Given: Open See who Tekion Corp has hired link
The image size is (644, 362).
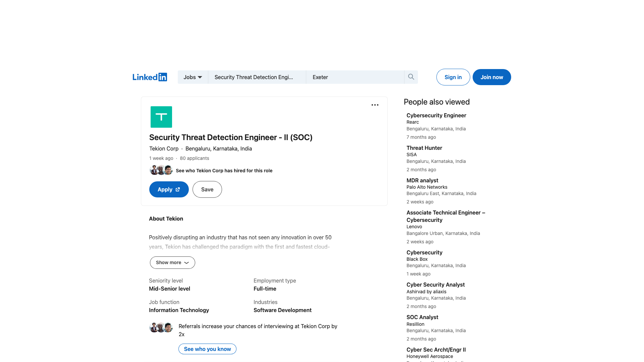Looking at the screenshot, I should pyautogui.click(x=224, y=171).
